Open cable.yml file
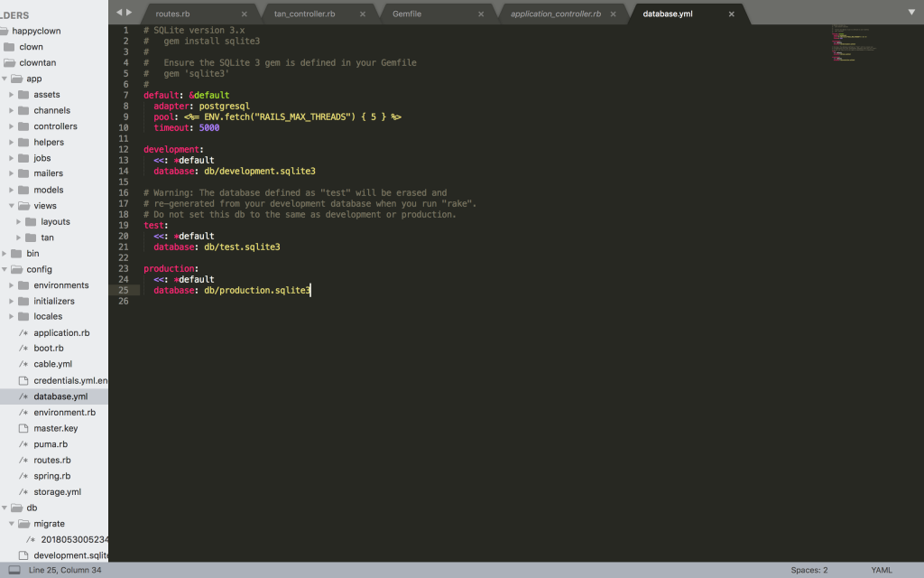 pos(52,364)
